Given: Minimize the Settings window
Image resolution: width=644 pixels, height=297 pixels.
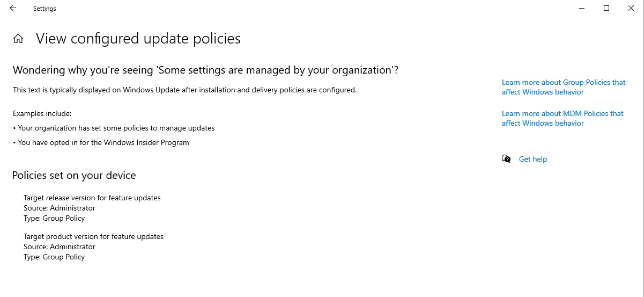Looking at the screenshot, I should [x=582, y=8].
